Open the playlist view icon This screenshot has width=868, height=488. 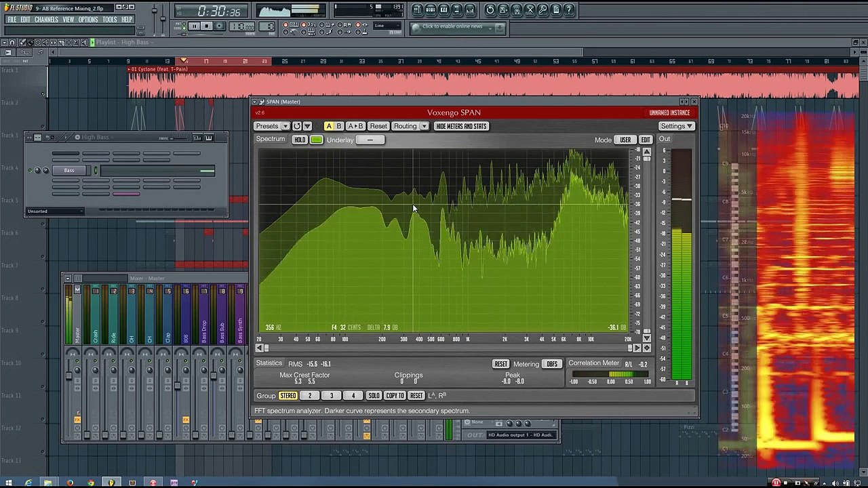tap(418, 10)
